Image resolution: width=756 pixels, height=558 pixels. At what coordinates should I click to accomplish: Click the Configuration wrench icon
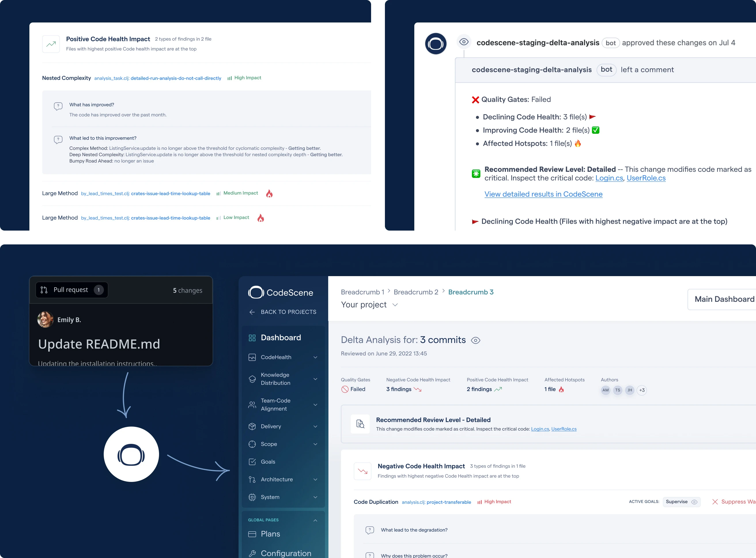[252, 553]
